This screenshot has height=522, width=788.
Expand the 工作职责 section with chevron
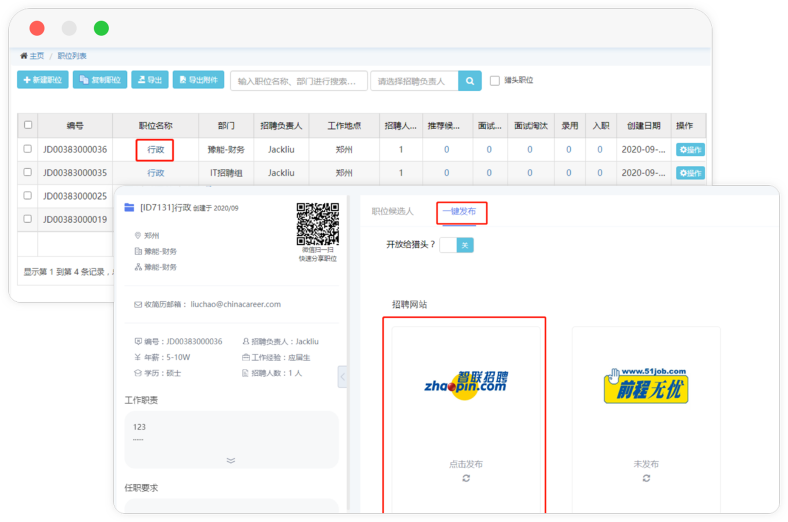(x=231, y=461)
